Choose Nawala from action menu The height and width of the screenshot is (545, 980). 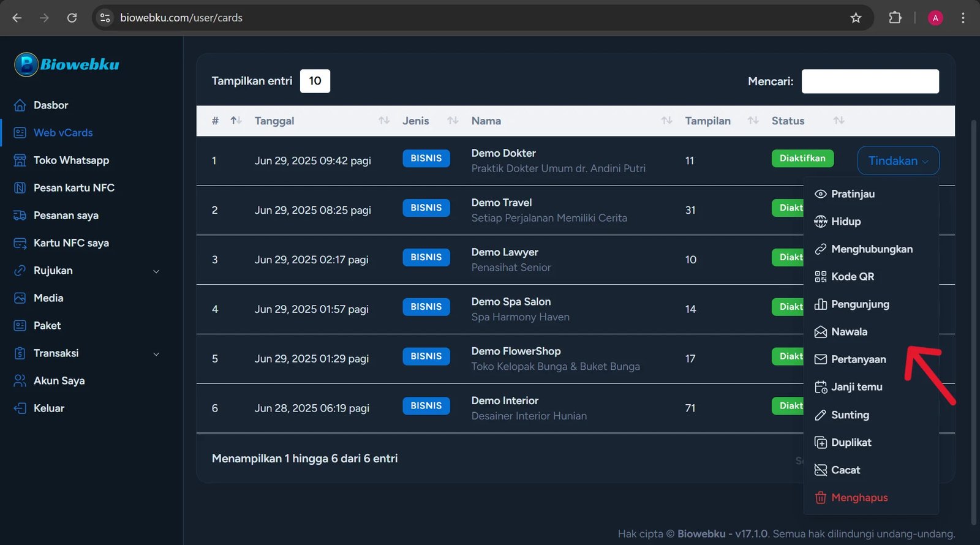pyautogui.click(x=871, y=332)
